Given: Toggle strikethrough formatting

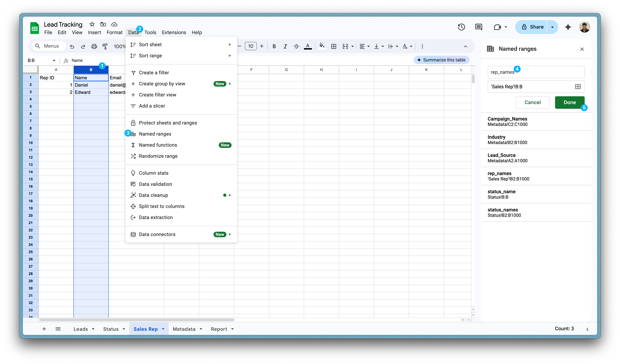Looking at the screenshot, I should [296, 46].
